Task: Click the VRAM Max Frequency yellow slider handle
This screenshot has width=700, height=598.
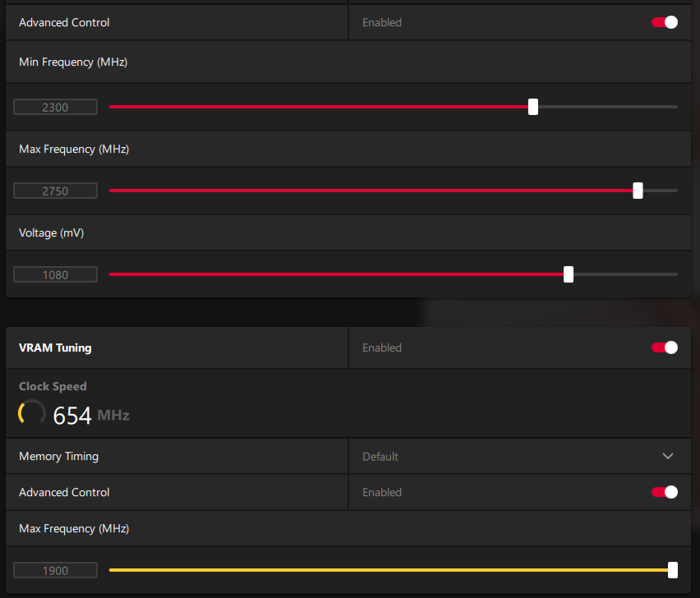Action: click(x=673, y=570)
